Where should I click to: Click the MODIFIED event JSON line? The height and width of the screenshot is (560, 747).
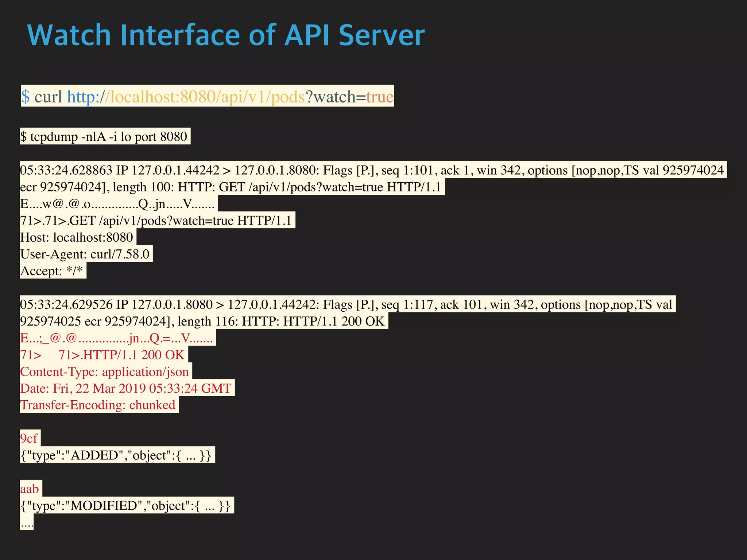click(125, 506)
